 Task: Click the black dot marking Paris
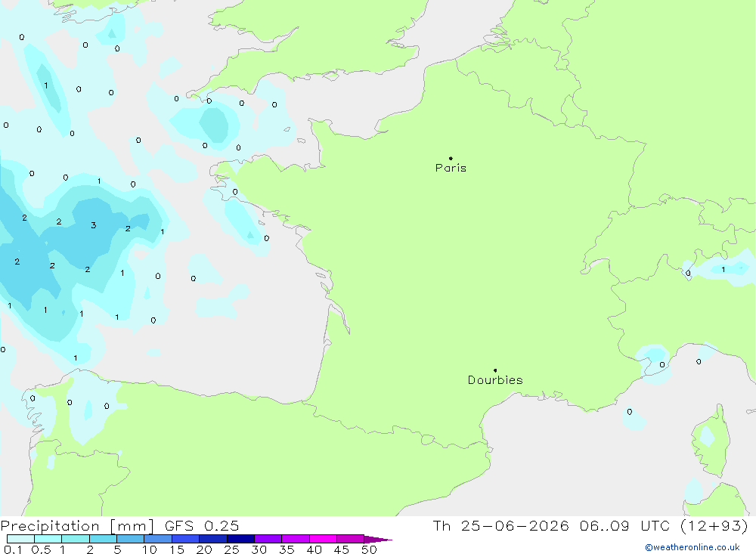tap(451, 158)
